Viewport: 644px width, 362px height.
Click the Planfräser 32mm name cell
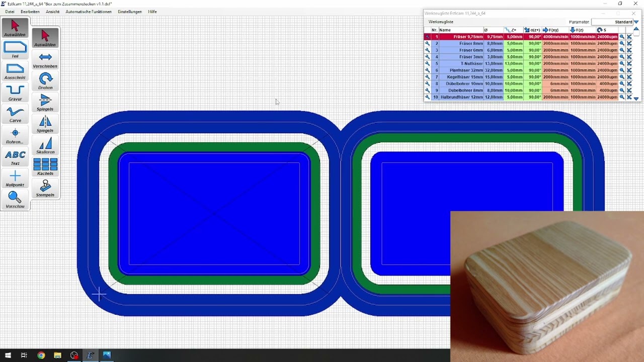461,70
